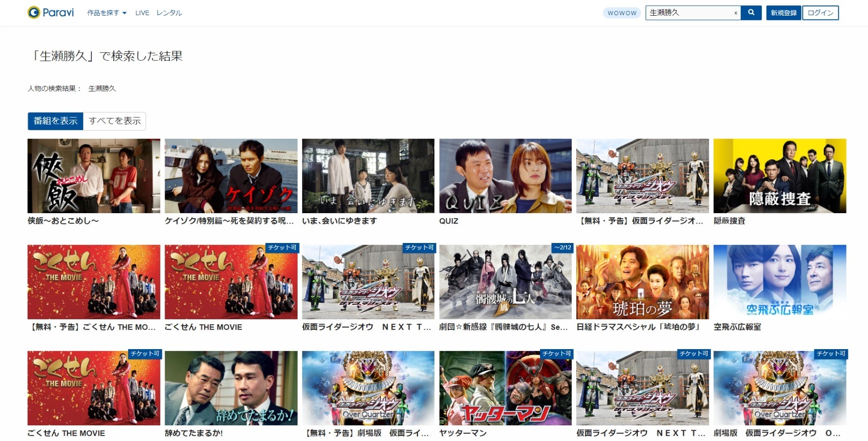Click the 新規登録 button

coord(783,13)
